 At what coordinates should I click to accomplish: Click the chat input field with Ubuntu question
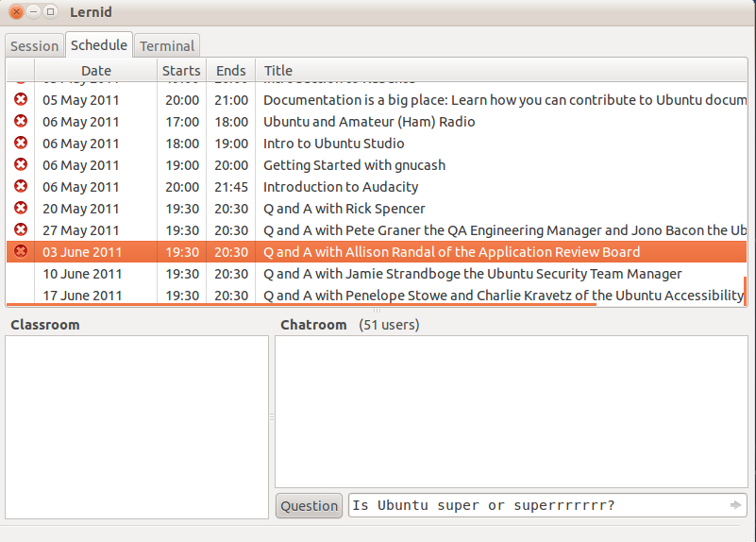pos(547,505)
